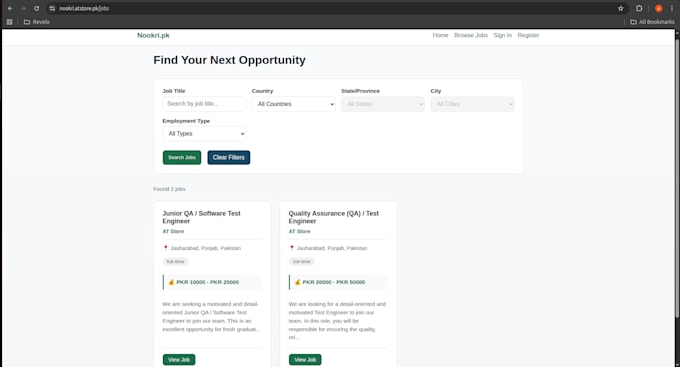Open Junior QA / Software Test Engineer title
This screenshot has width=680, height=367.
(x=201, y=217)
